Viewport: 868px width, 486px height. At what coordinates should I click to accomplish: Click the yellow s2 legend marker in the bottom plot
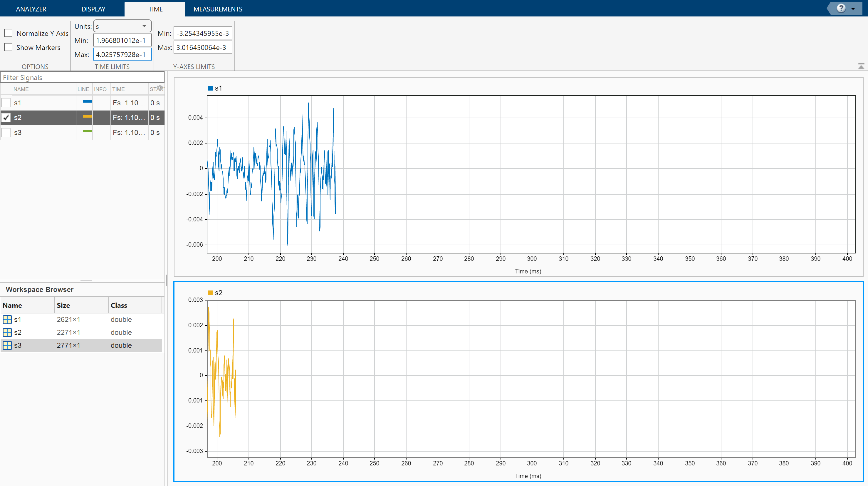[x=210, y=293]
